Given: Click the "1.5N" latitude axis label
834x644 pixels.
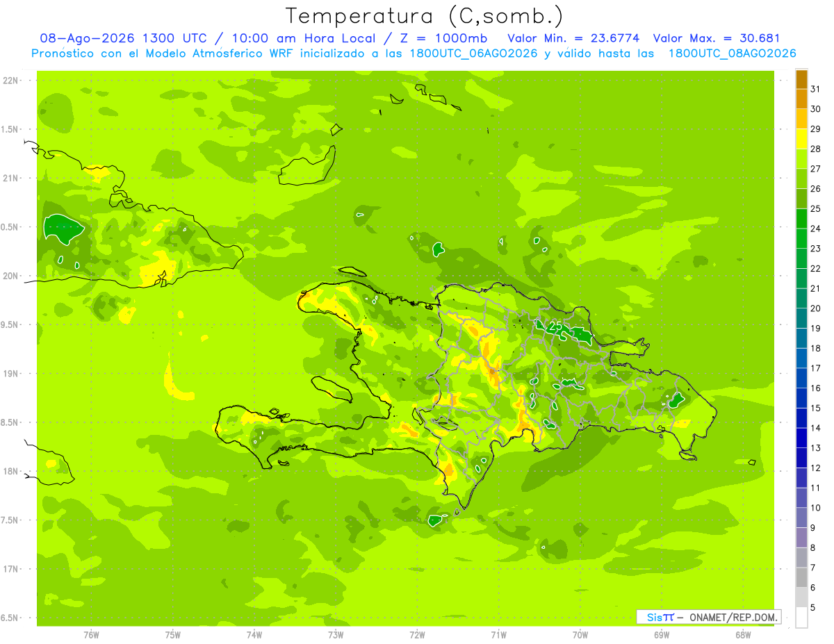Looking at the screenshot, I should pyautogui.click(x=11, y=129).
